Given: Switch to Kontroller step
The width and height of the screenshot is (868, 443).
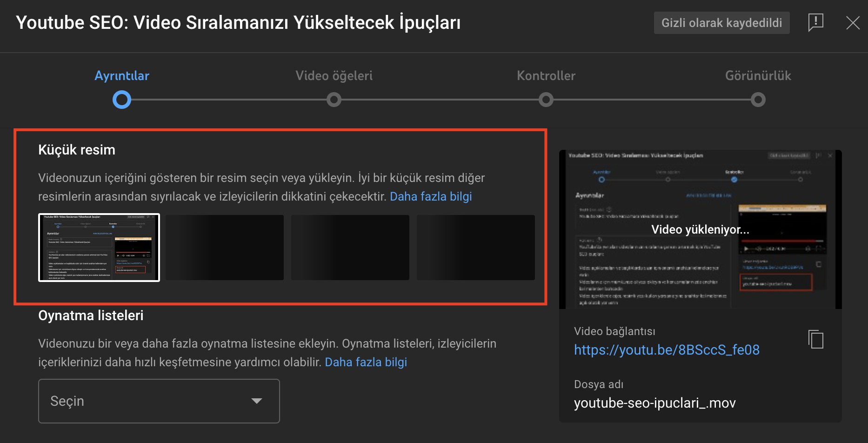Looking at the screenshot, I should click(546, 75).
